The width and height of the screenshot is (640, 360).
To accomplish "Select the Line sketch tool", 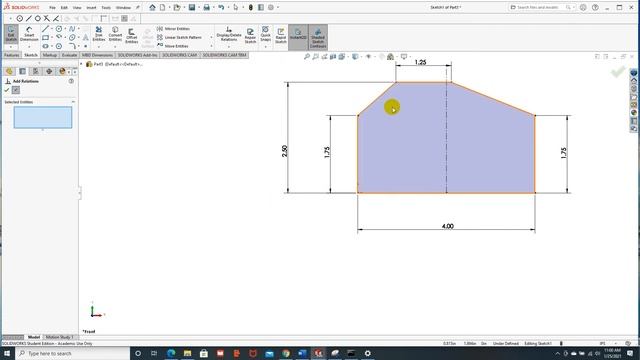I will click(x=45, y=29).
